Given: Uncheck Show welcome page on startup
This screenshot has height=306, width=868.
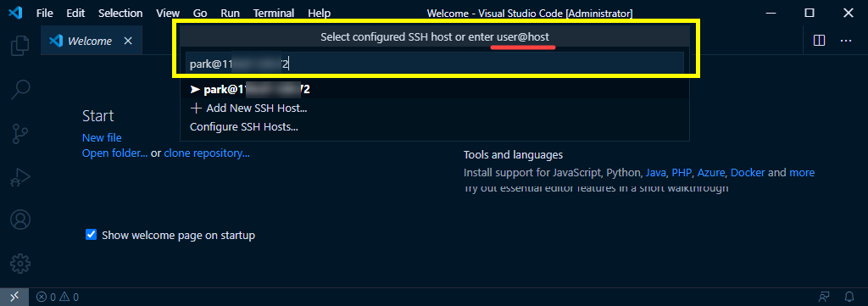Looking at the screenshot, I should tap(92, 235).
